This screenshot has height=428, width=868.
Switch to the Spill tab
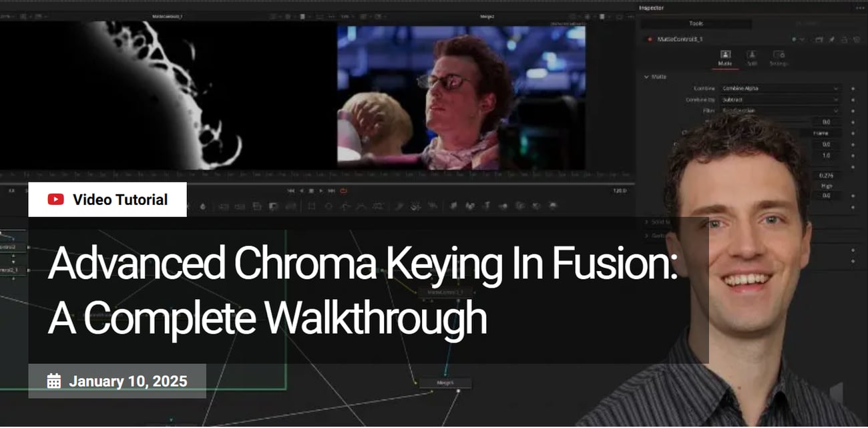(x=752, y=58)
